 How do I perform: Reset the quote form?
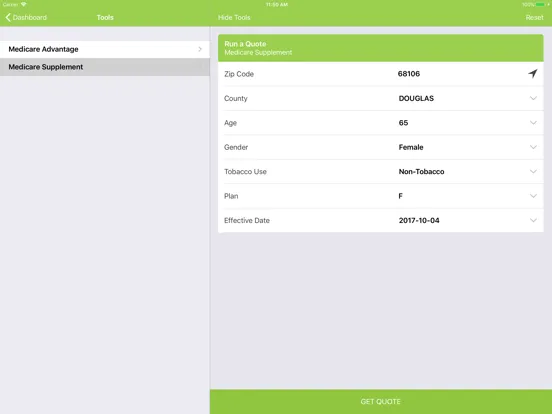(x=534, y=17)
